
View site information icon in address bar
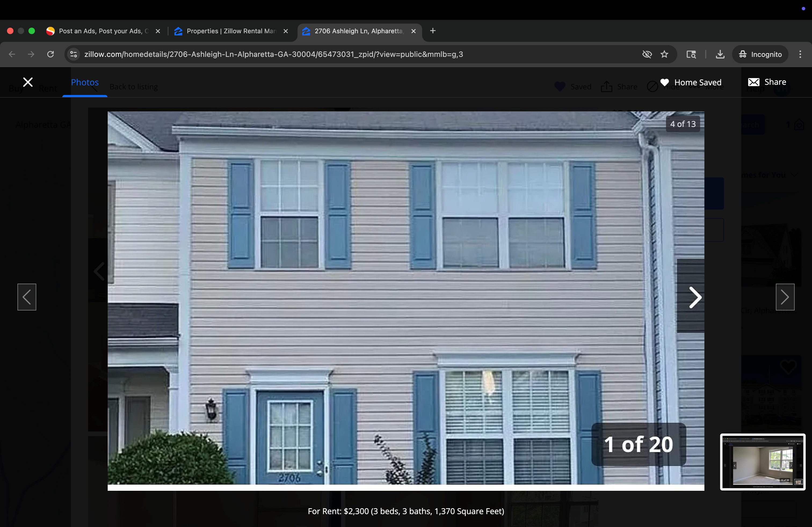click(73, 54)
